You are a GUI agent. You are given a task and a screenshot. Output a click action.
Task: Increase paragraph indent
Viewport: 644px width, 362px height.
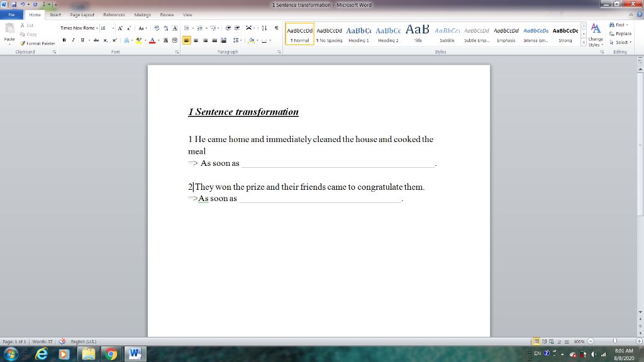(237, 28)
